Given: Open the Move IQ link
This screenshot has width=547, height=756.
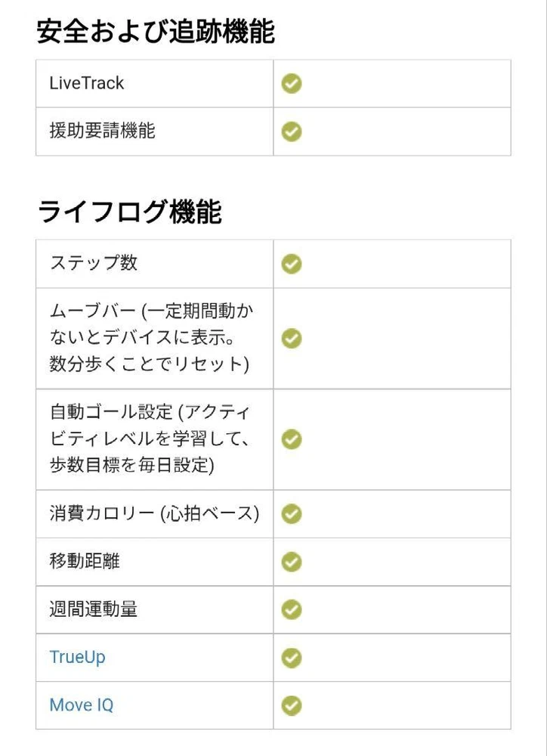Looking at the screenshot, I should pos(81,705).
